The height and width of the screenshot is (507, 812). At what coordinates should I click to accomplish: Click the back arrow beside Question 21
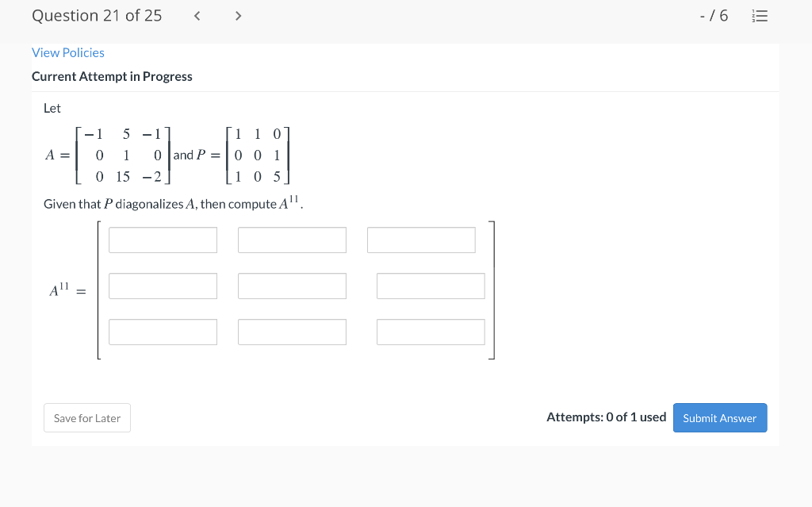(197, 15)
